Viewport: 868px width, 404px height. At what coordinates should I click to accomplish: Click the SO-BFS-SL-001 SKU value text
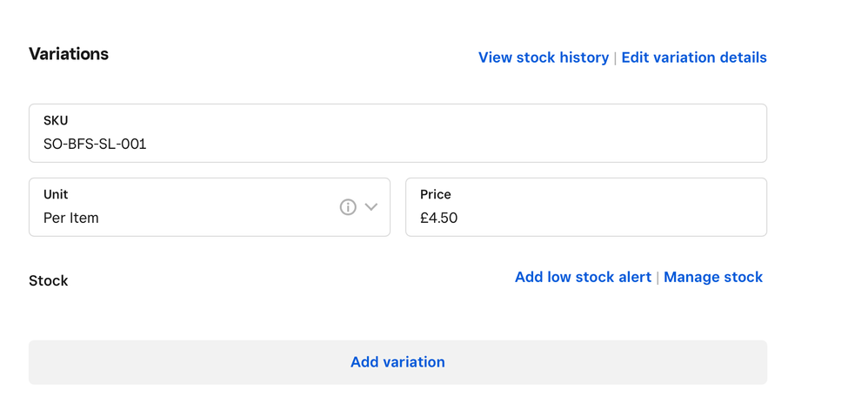coord(95,145)
